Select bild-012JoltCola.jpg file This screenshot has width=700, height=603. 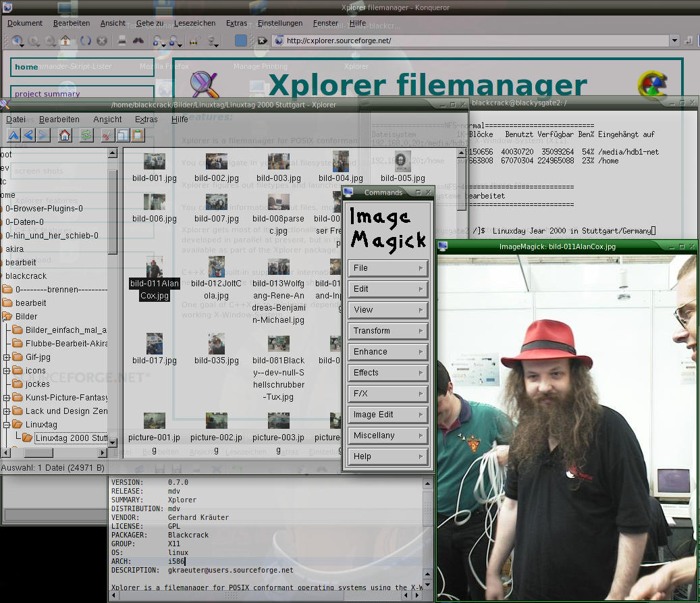[216, 279]
